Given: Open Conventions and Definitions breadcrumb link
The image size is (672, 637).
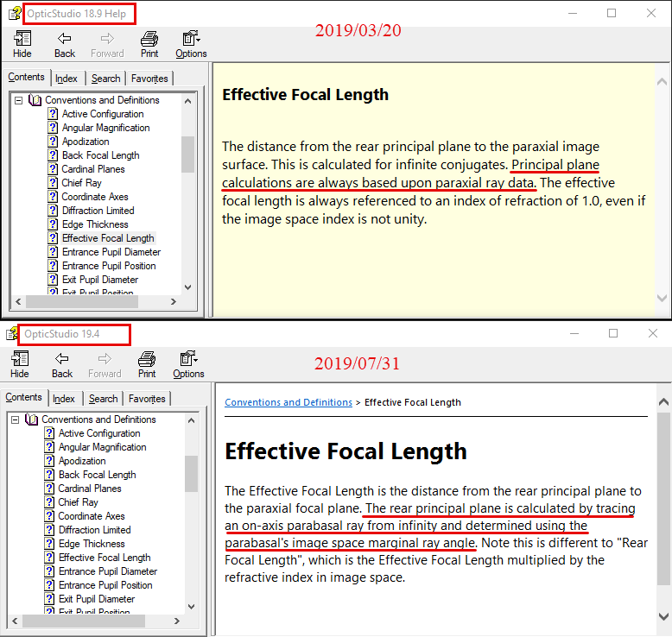Looking at the screenshot, I should (x=288, y=402).
